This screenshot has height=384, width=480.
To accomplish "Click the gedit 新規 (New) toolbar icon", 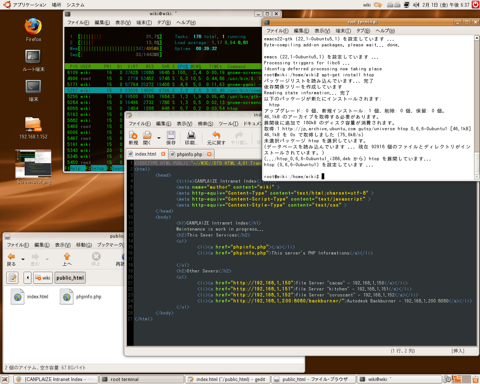I will click(133, 138).
